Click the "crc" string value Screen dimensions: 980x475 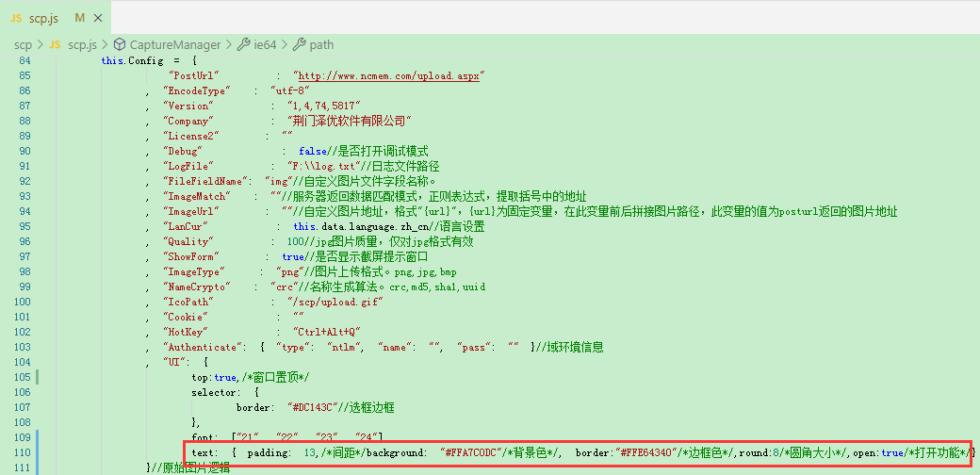(x=285, y=286)
